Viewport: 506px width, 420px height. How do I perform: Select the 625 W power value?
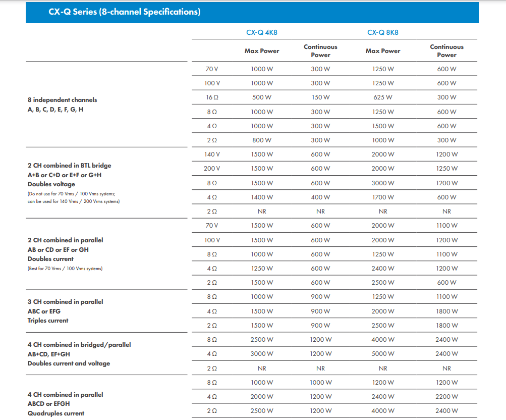click(383, 97)
